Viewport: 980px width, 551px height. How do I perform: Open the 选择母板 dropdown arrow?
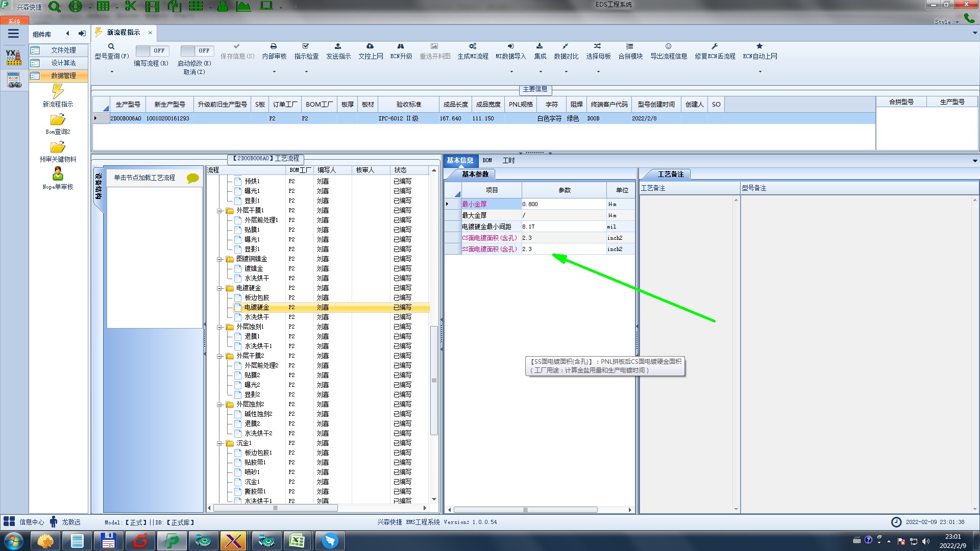[598, 72]
